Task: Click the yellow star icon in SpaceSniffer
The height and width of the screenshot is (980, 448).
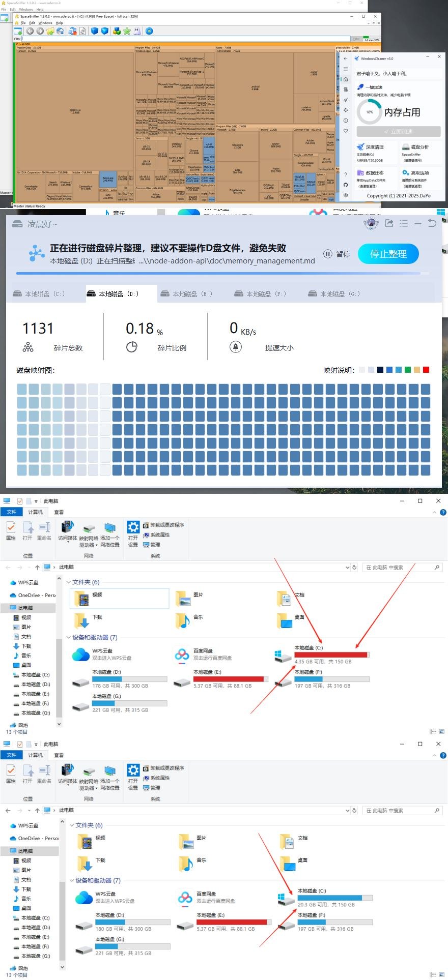Action: (x=127, y=31)
